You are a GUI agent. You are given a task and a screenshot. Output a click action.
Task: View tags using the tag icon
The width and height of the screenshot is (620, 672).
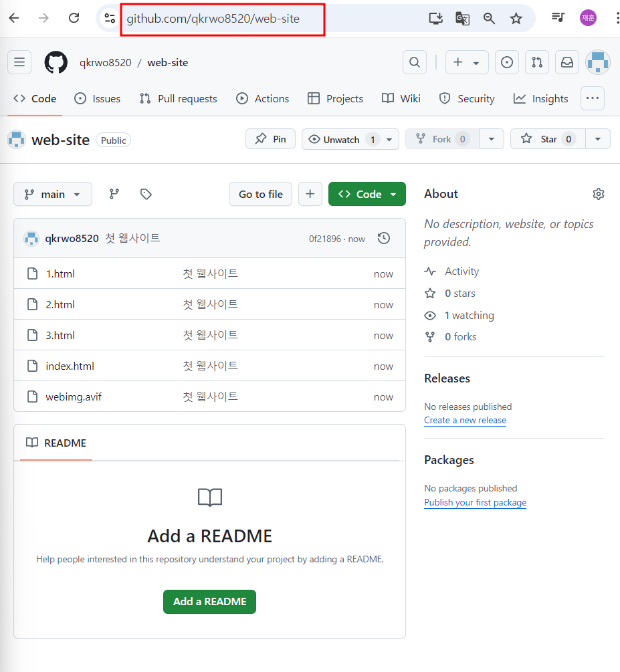tap(146, 194)
